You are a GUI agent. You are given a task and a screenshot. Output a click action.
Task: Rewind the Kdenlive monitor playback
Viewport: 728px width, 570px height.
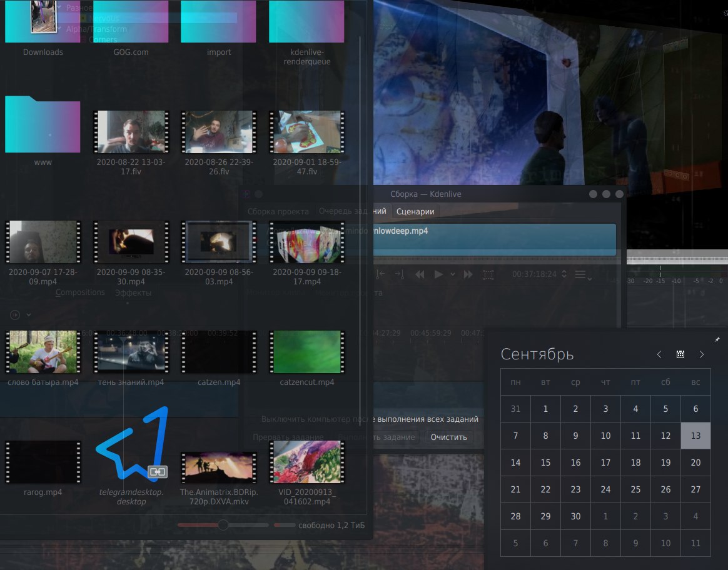420,274
